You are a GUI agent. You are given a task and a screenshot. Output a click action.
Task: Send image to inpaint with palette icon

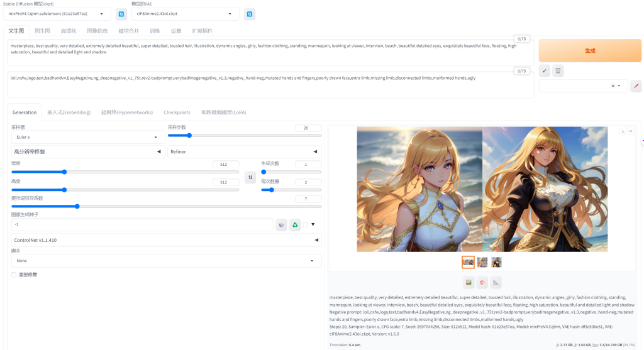(482, 282)
